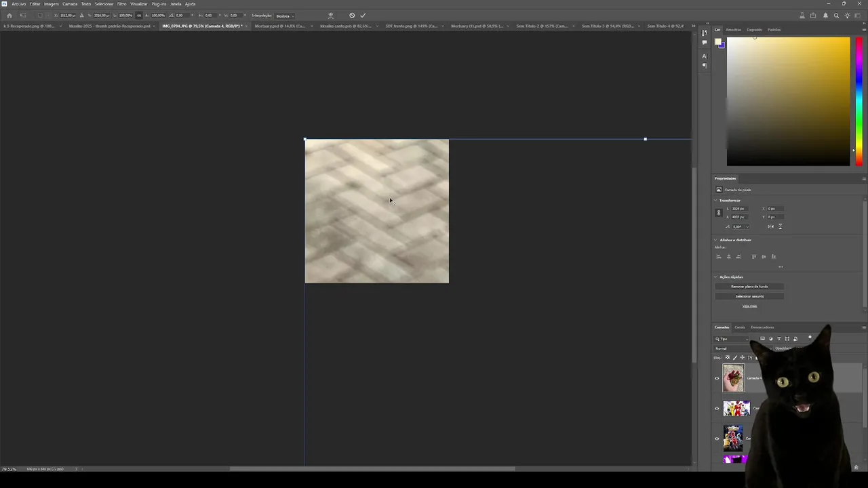
Task: Hide the Camada 4 layer
Action: (717, 378)
